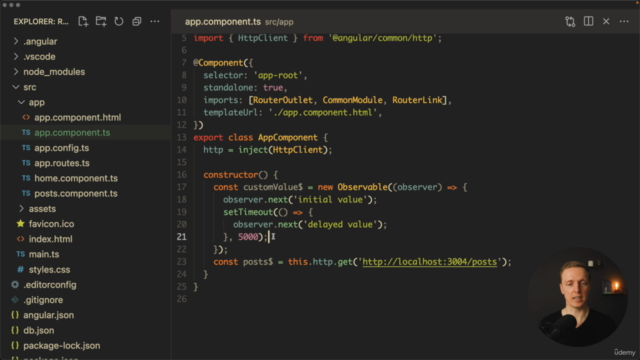Click the posts$ variable on line 23
Image resolution: width=640 pixels, height=360 pixels.
(258, 262)
